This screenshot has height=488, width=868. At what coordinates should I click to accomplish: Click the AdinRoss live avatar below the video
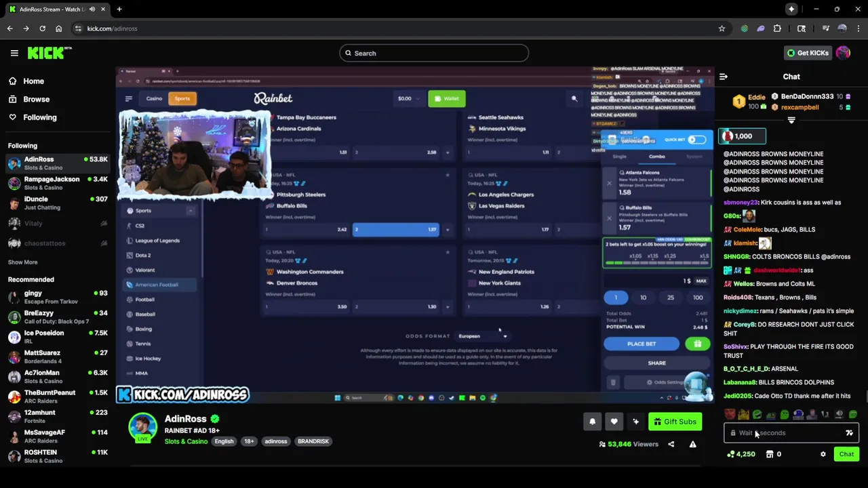coord(142,427)
